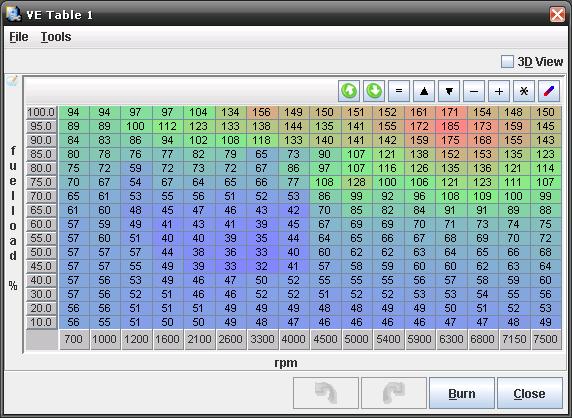Click the left-curved undo arrow button

[x=326, y=393]
